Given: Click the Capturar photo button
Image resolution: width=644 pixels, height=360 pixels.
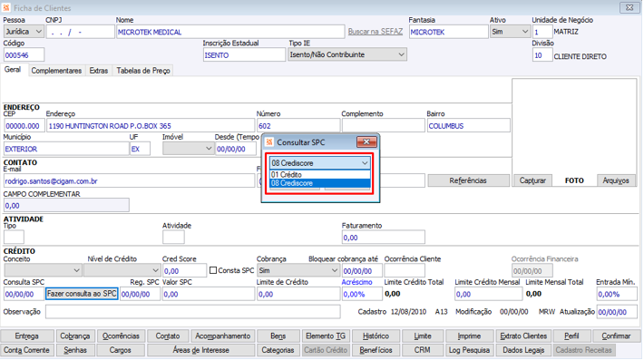Looking at the screenshot, I should point(532,180).
